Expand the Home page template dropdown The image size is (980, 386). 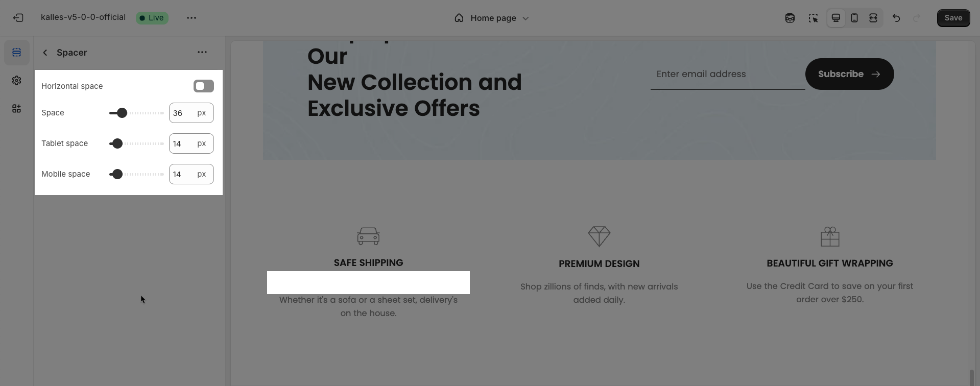tap(491, 18)
